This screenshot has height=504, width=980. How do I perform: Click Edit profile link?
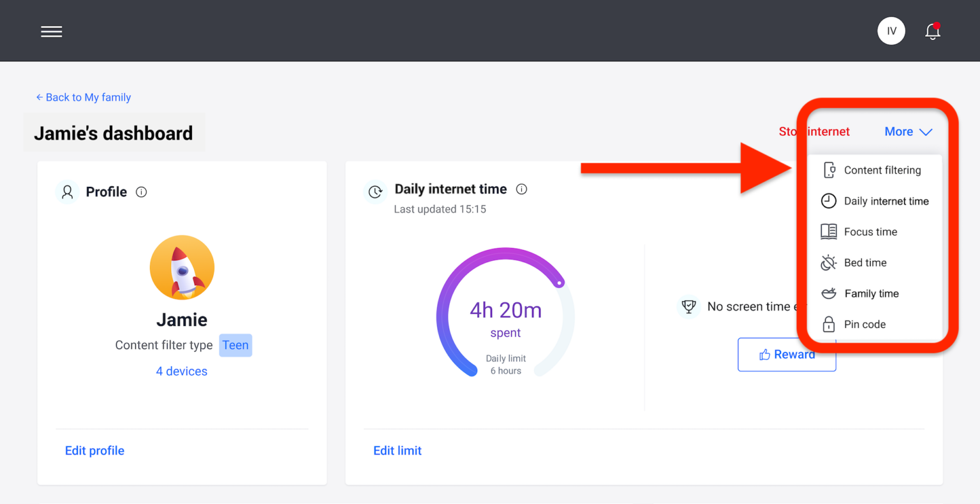94,450
